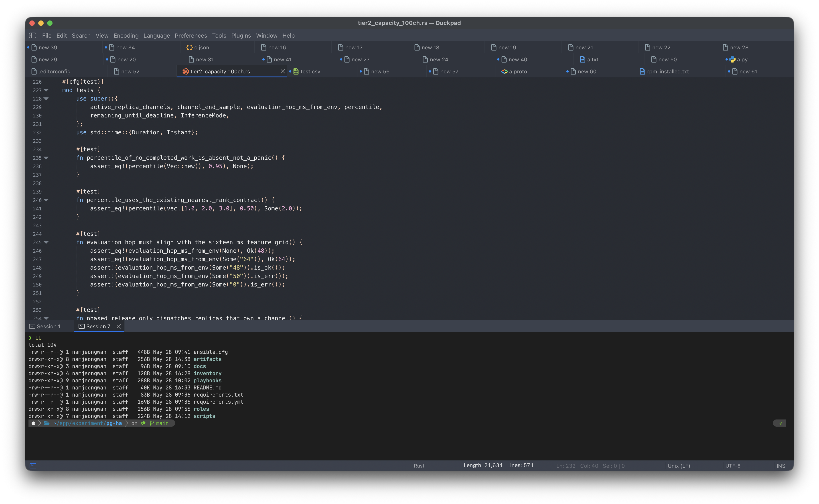Switch to the new 41 tab
Viewport: 819px width, 504px height.
pyautogui.click(x=282, y=59)
